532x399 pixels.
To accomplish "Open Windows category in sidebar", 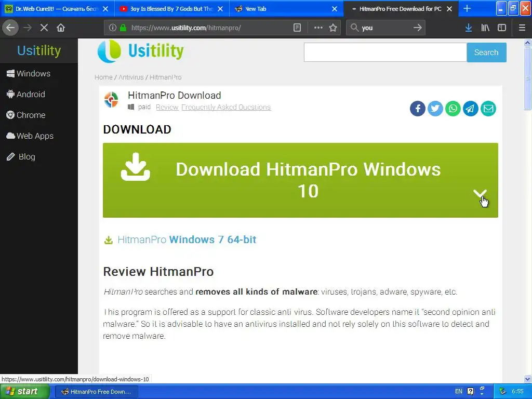I will (29, 74).
